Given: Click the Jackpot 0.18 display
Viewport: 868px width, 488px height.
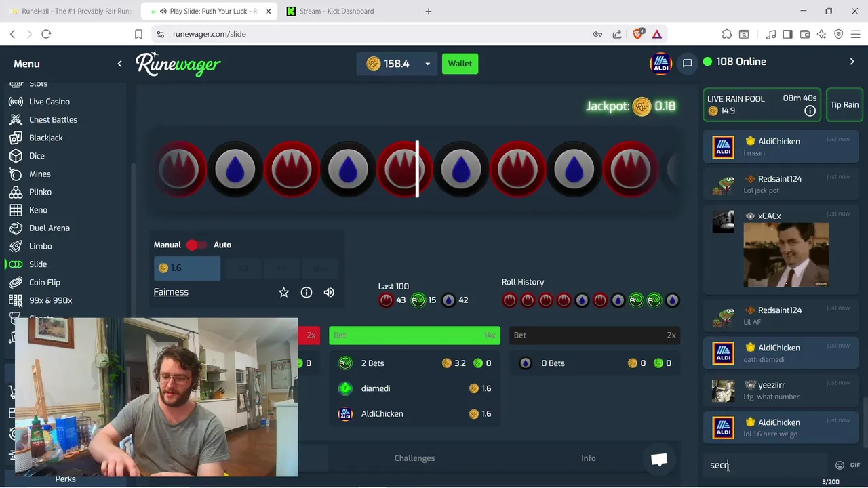Looking at the screenshot, I should 631,106.
